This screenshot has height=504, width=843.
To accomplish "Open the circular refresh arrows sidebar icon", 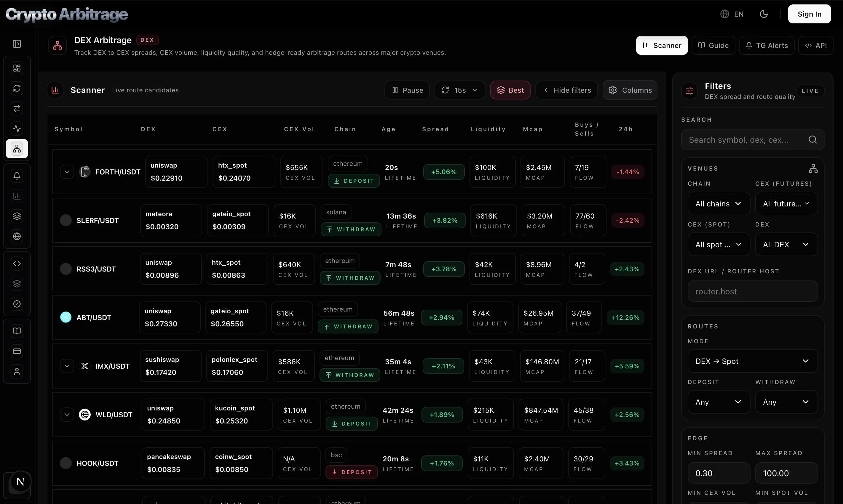I will pos(17,88).
